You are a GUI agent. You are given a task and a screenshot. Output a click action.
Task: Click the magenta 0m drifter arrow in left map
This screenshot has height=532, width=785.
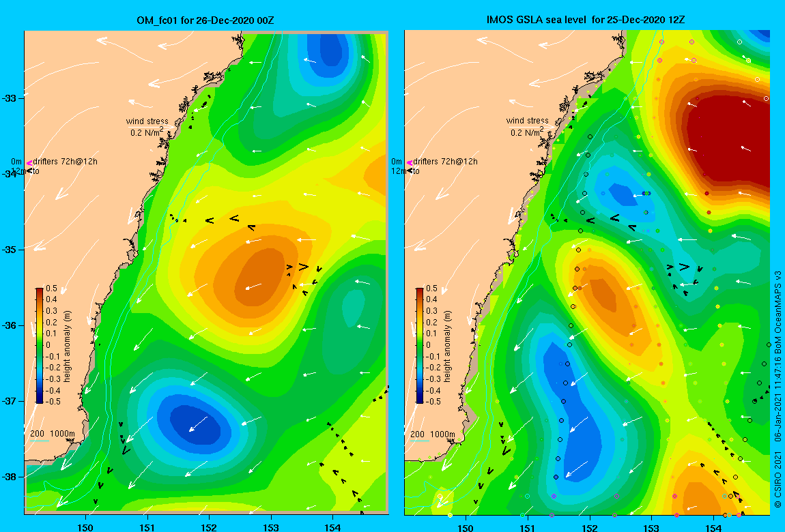click(29, 162)
